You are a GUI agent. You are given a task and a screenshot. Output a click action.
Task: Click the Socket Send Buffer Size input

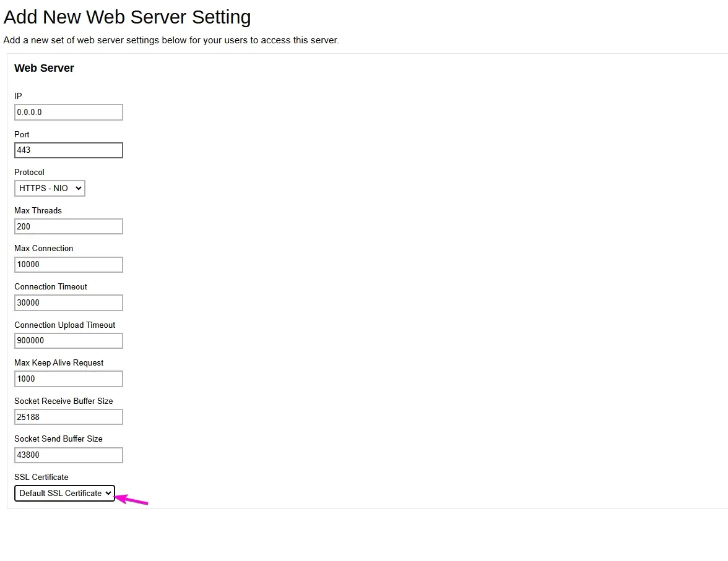coord(68,455)
